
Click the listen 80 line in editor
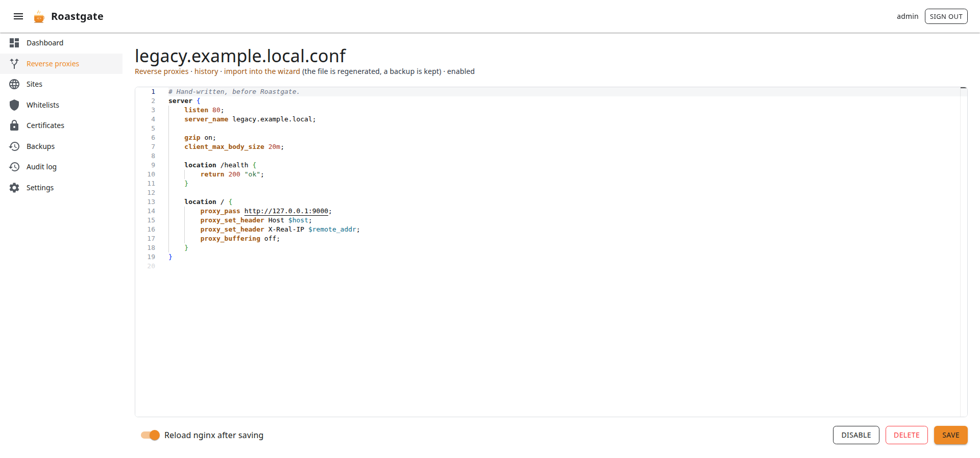[x=204, y=110]
